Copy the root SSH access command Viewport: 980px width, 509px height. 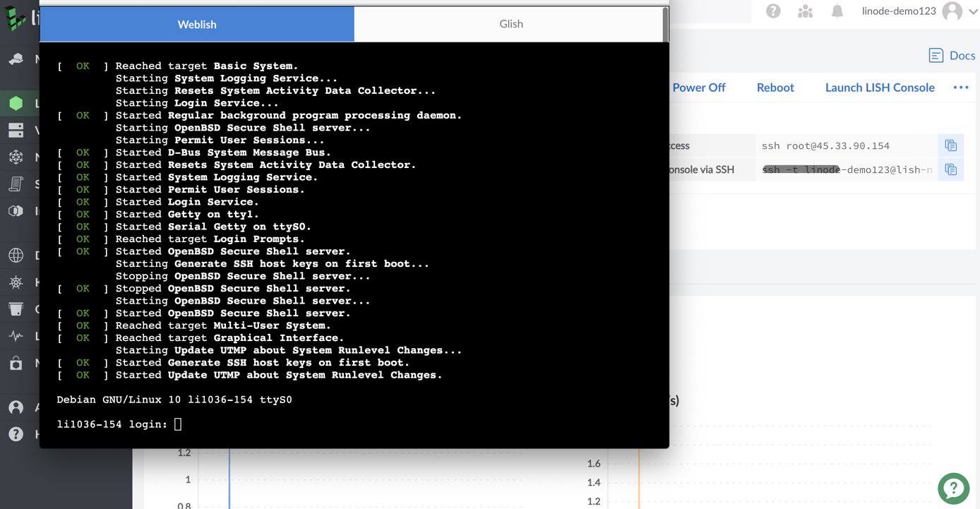[950, 145]
